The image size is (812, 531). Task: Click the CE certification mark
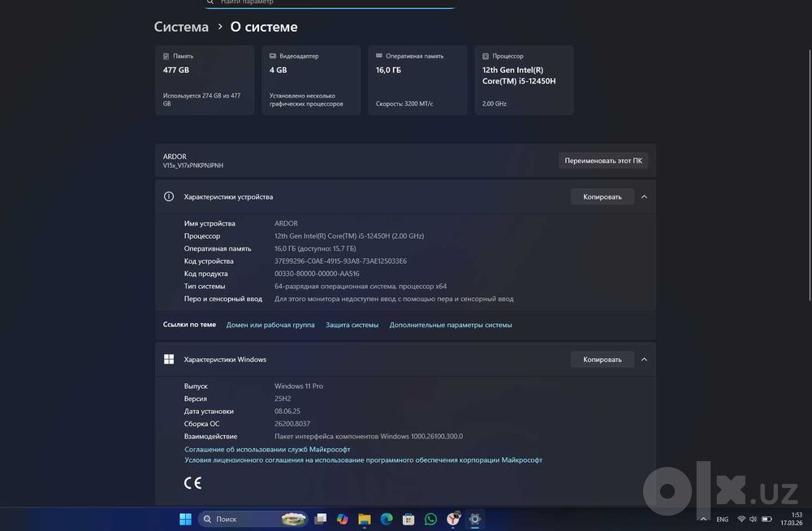pos(192,483)
